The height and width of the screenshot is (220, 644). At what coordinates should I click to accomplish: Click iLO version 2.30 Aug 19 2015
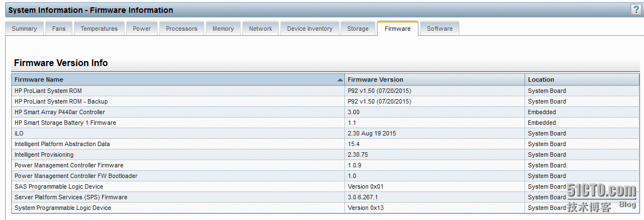372,133
